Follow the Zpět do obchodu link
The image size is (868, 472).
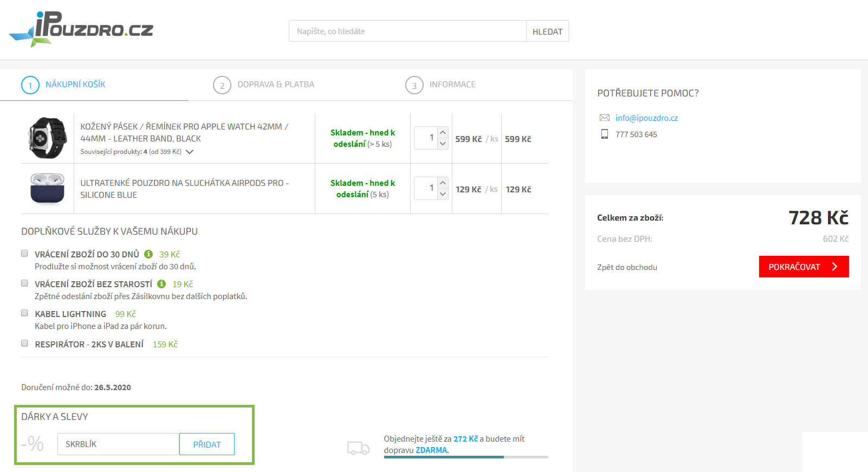click(627, 267)
